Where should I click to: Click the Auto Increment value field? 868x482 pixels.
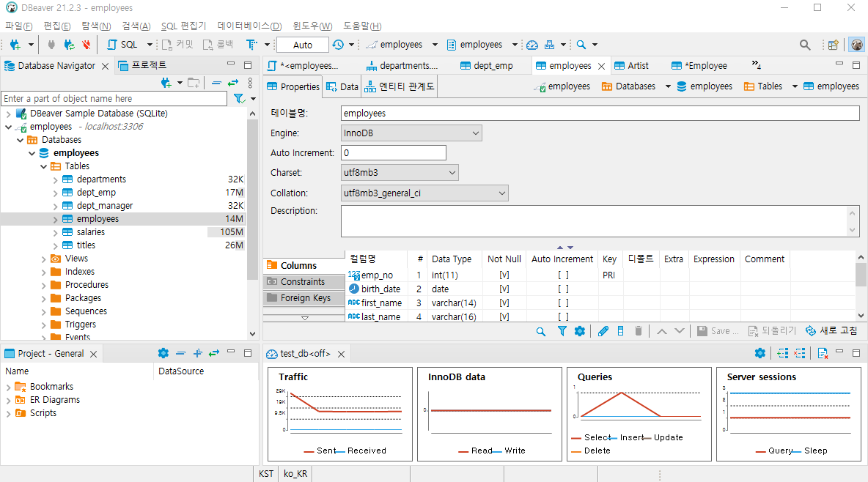[x=394, y=153]
